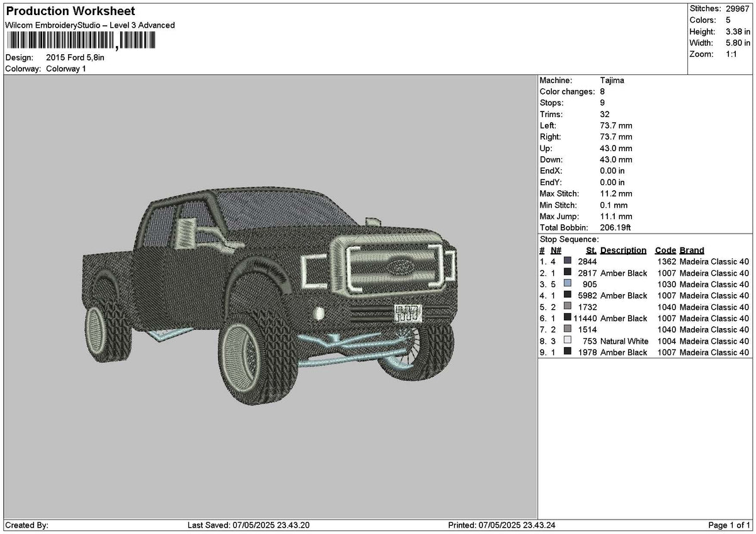Click the Zoom value '1:1'
This screenshot has width=756, height=534.
point(732,54)
